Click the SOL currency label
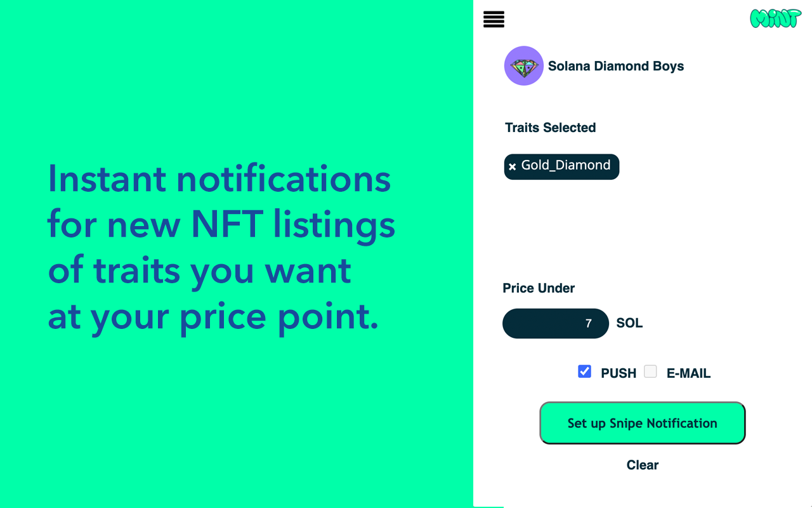This screenshot has width=812, height=508. [629, 323]
